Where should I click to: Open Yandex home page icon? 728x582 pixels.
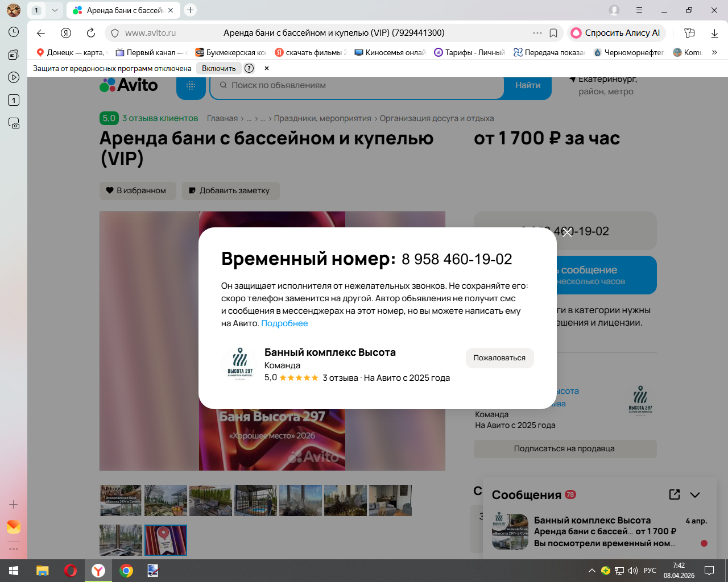tap(66, 33)
